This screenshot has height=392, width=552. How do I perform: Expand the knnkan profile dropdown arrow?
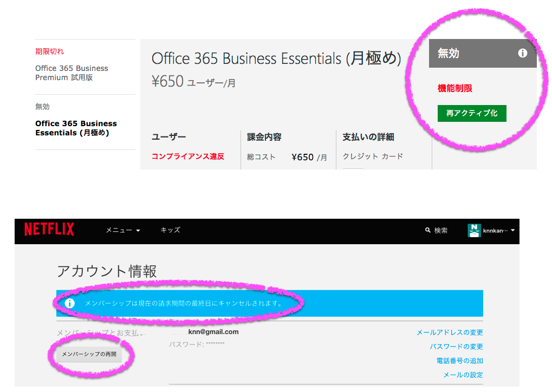(512, 230)
